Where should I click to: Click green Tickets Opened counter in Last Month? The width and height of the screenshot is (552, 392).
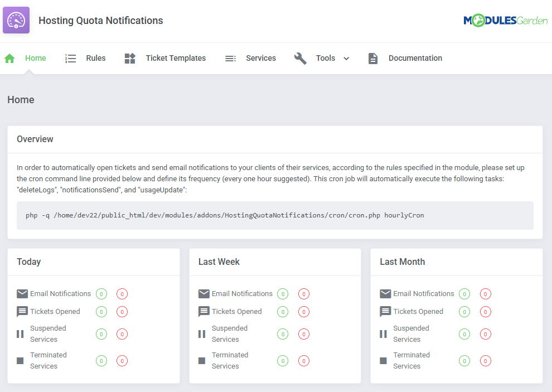tap(464, 312)
